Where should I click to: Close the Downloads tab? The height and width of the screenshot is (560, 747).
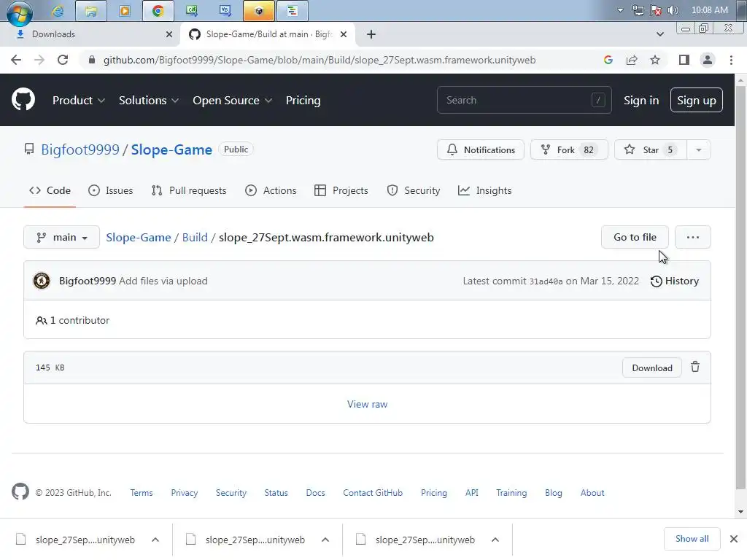click(169, 34)
